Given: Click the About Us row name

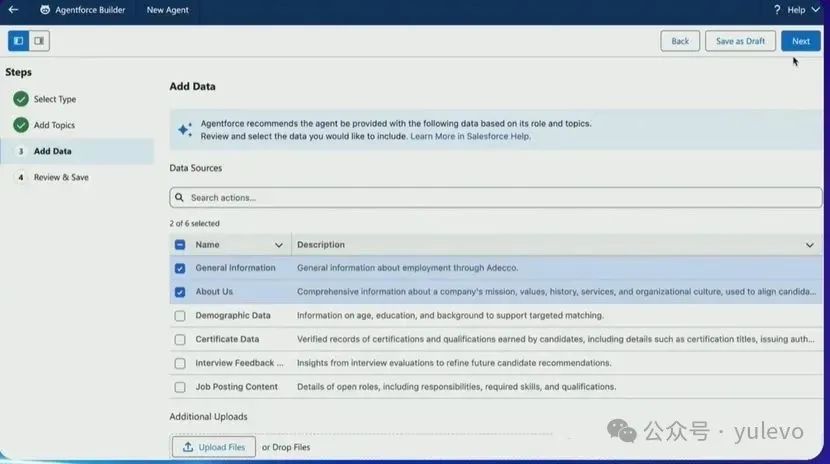Looking at the screenshot, I should (x=214, y=292).
